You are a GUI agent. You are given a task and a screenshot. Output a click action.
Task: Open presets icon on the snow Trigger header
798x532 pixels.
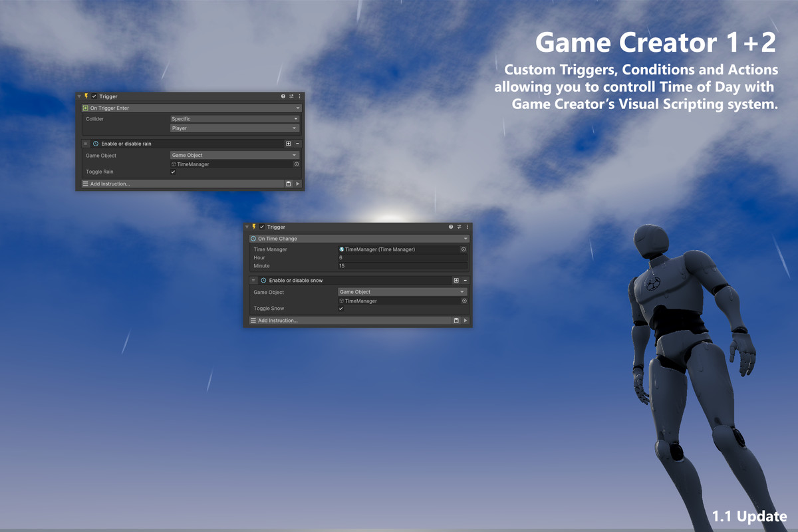[x=459, y=227]
